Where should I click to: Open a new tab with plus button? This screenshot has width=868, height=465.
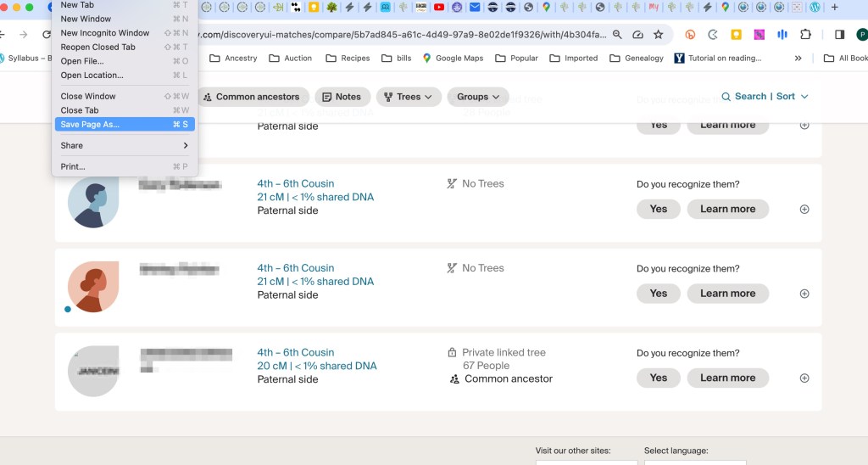(835, 8)
